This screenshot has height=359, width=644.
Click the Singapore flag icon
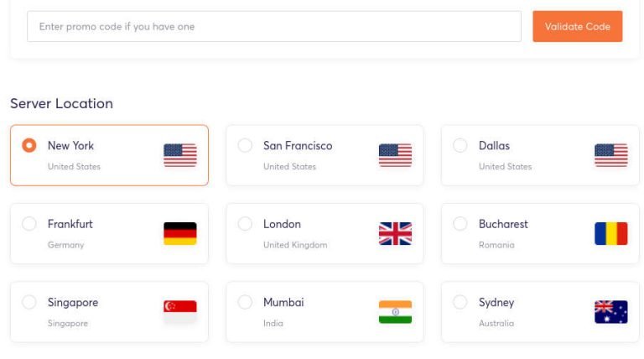click(x=180, y=312)
